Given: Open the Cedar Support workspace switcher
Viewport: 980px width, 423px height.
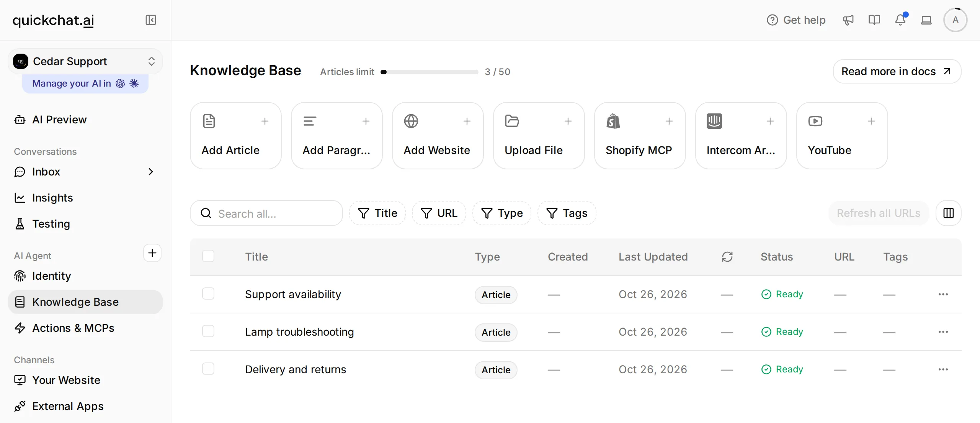Looking at the screenshot, I should click(85, 61).
